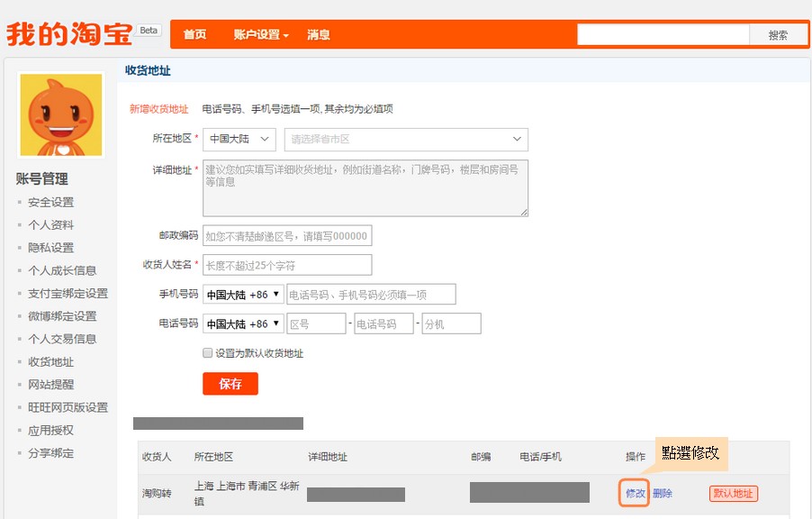This screenshot has height=519, width=812.
Task: Click the 新增收货地址 link
Action: (159, 109)
